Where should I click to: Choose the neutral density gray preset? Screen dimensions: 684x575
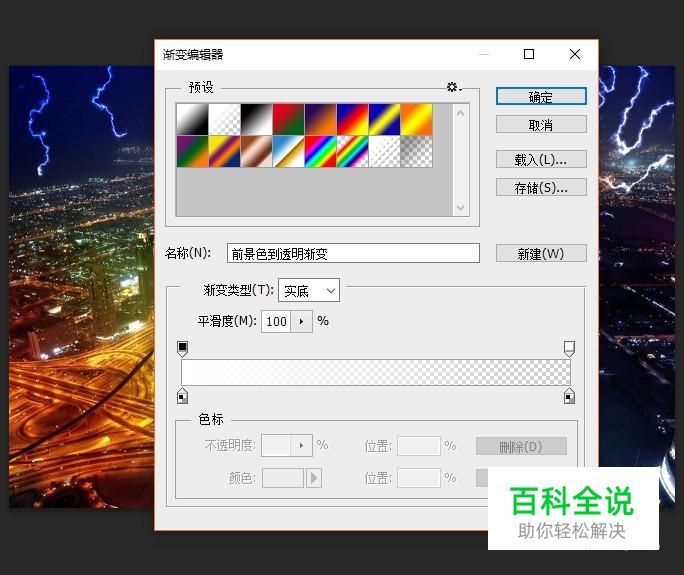click(x=417, y=151)
